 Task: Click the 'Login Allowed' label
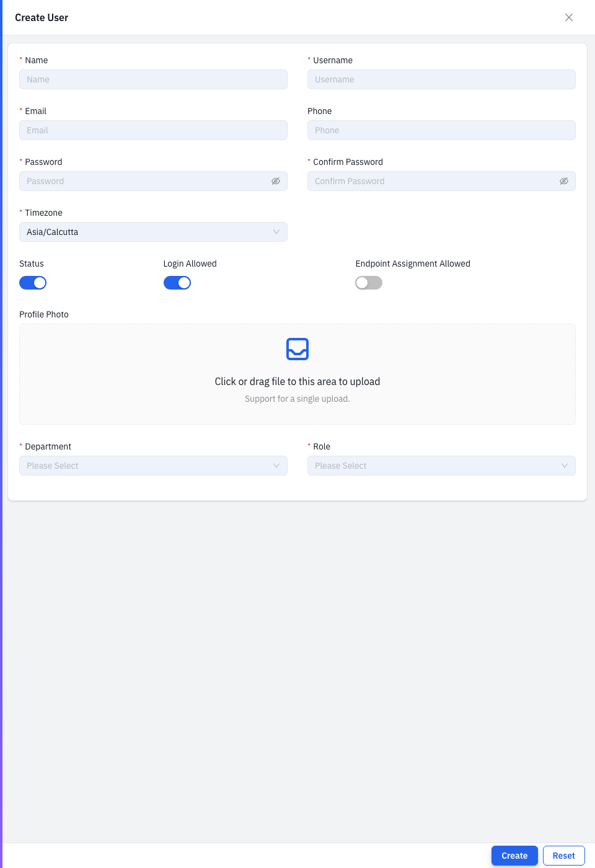190,263
